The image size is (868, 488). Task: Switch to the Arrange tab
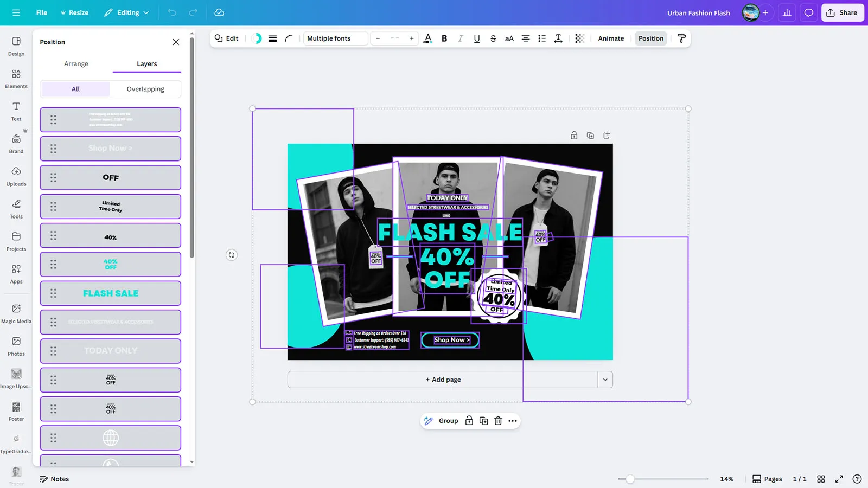pos(76,64)
